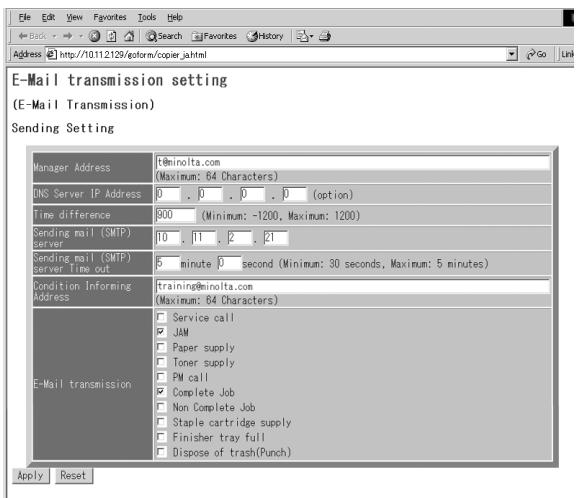The image size is (579, 498).
Task: Enable the PM call checkbox
Action: tap(161, 377)
